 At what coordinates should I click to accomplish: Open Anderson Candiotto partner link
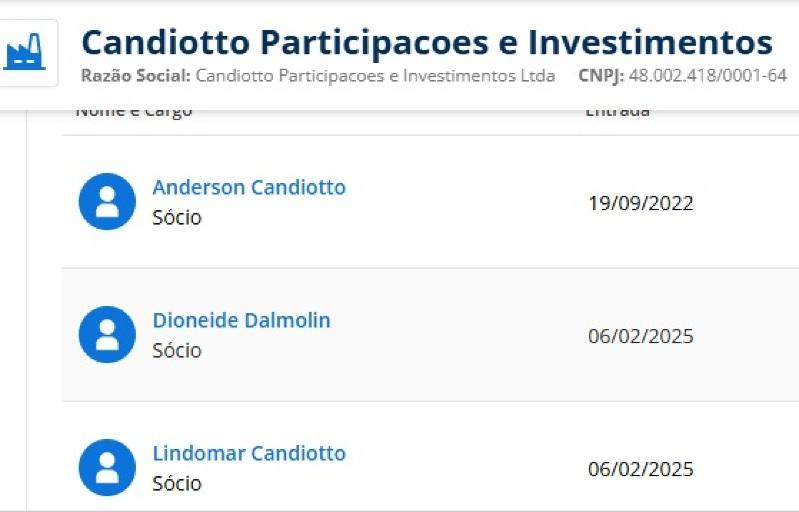pos(249,187)
